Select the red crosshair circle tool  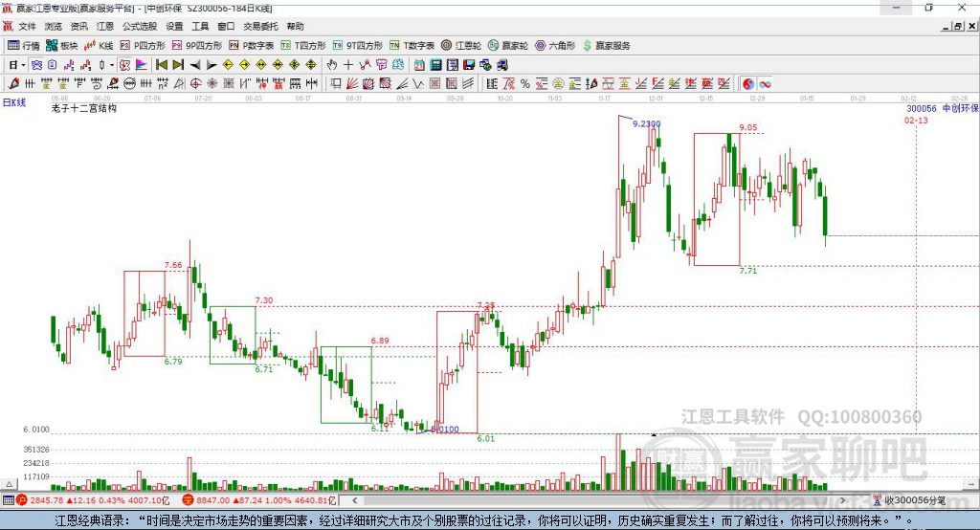click(195, 83)
